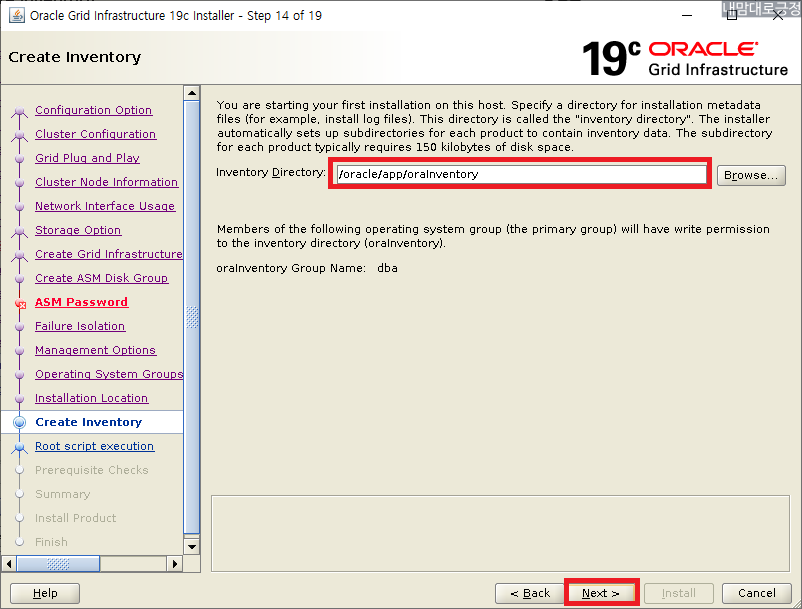This screenshot has height=609, width=802.
Task: Click the ASM Password error step icon
Action: click(x=20, y=304)
